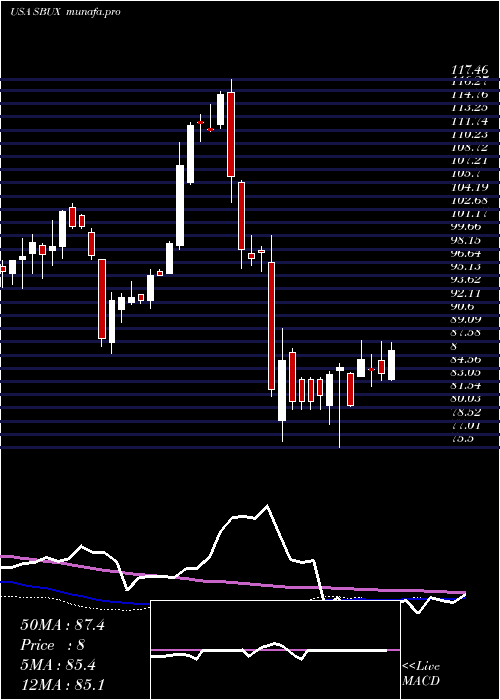Click the 78.52 price axis label
Screen dimensions: 500x700
coord(468,412)
